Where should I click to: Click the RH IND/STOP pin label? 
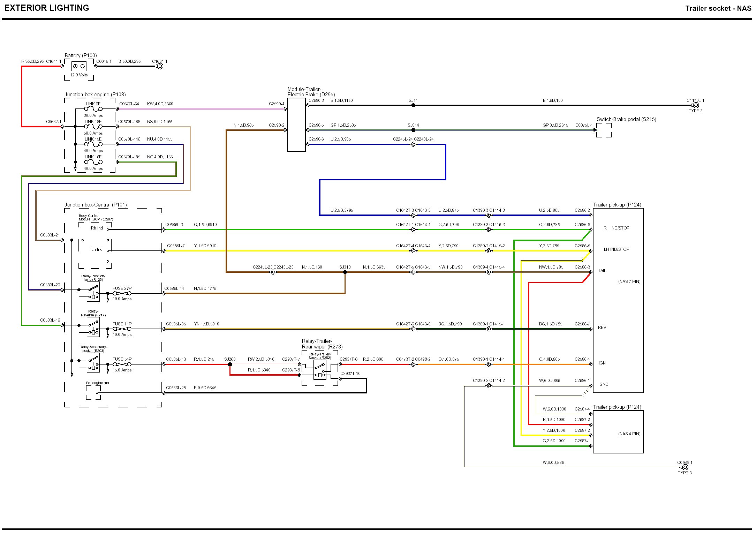(x=616, y=228)
